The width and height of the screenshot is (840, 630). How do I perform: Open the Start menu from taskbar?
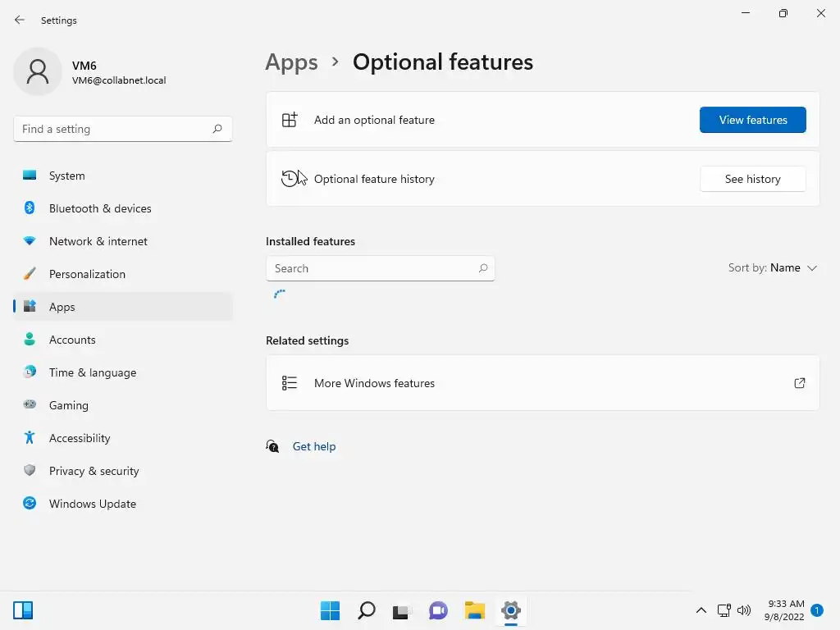[330, 610]
